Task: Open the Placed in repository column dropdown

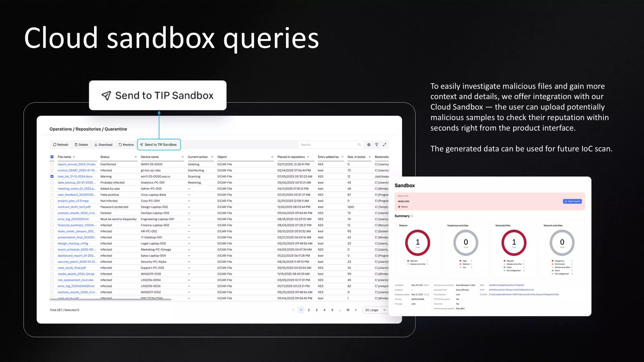Action: click(308, 157)
